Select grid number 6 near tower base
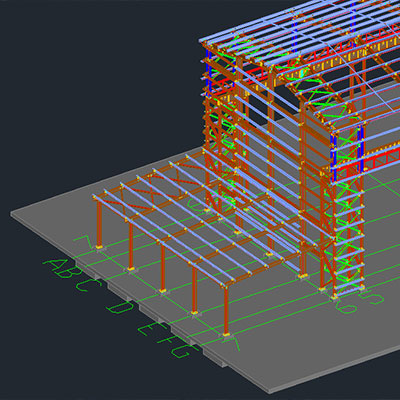The height and width of the screenshot is (400, 400). pyautogui.click(x=346, y=306)
